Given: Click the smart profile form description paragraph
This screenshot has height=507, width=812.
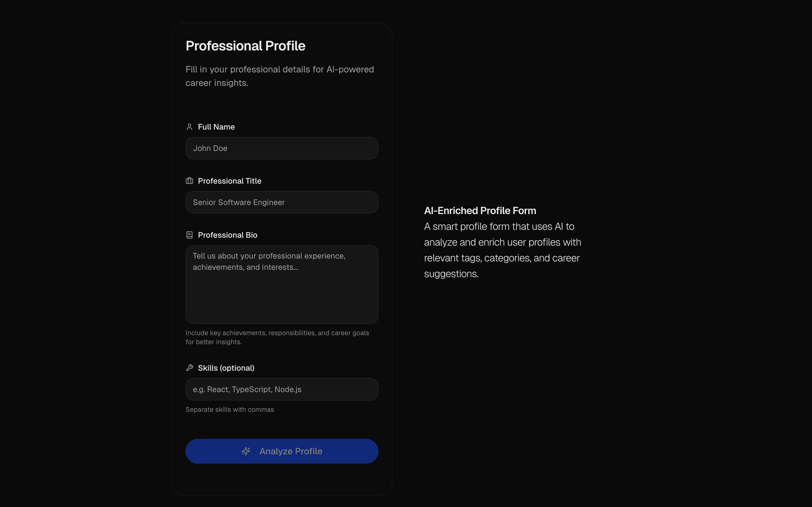Looking at the screenshot, I should tap(502, 250).
